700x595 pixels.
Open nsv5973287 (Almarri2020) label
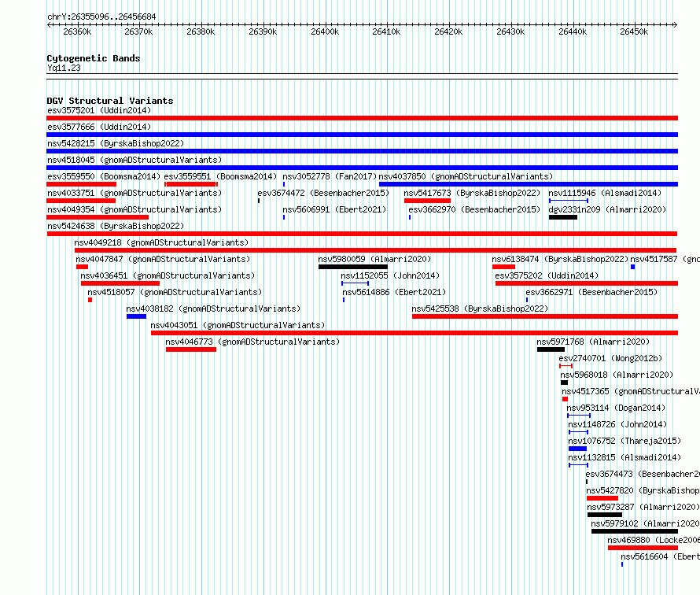coord(643,507)
